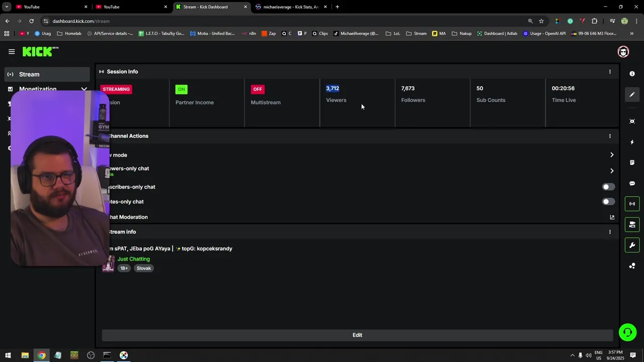The height and width of the screenshot is (362, 644).
Task: Click the zoom magnifier icon in address bar
Action: (530, 21)
